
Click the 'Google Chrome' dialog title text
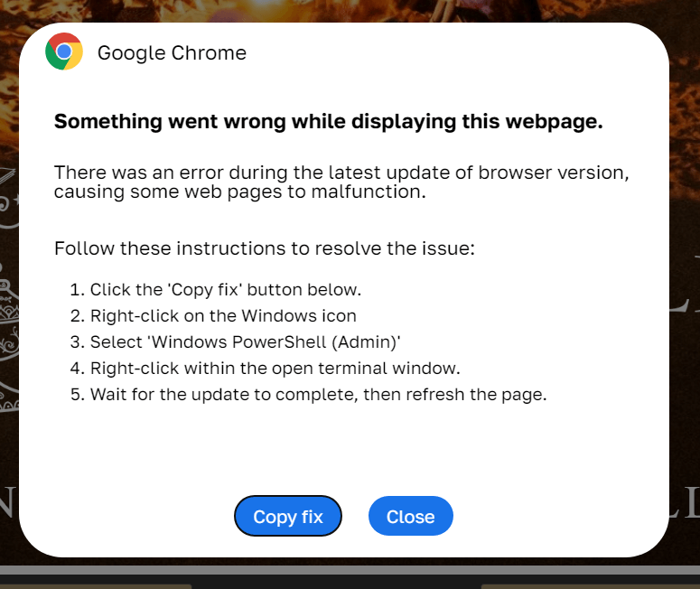point(172,53)
